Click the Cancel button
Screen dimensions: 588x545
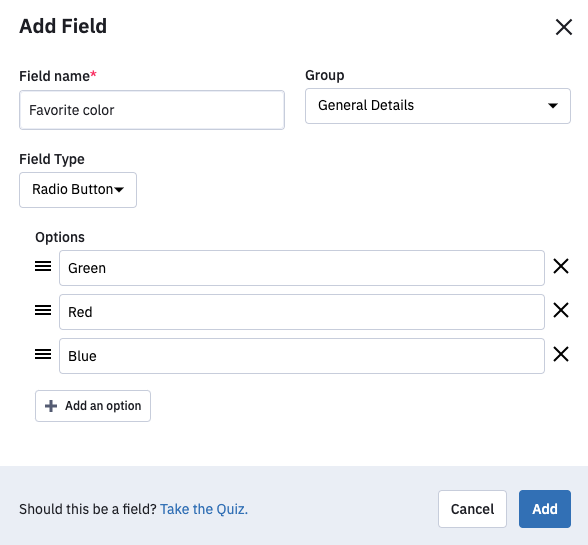pyautogui.click(x=472, y=509)
